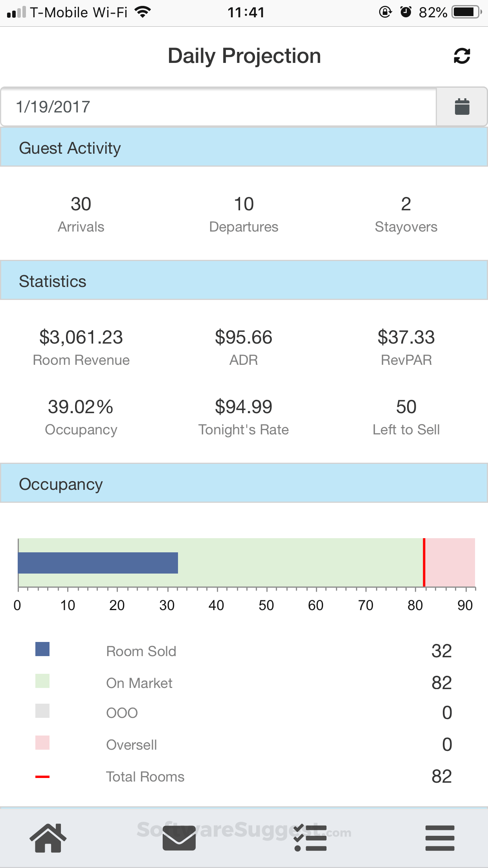Expand the Occupancy section header
This screenshot has height=868, width=488.
click(x=244, y=484)
